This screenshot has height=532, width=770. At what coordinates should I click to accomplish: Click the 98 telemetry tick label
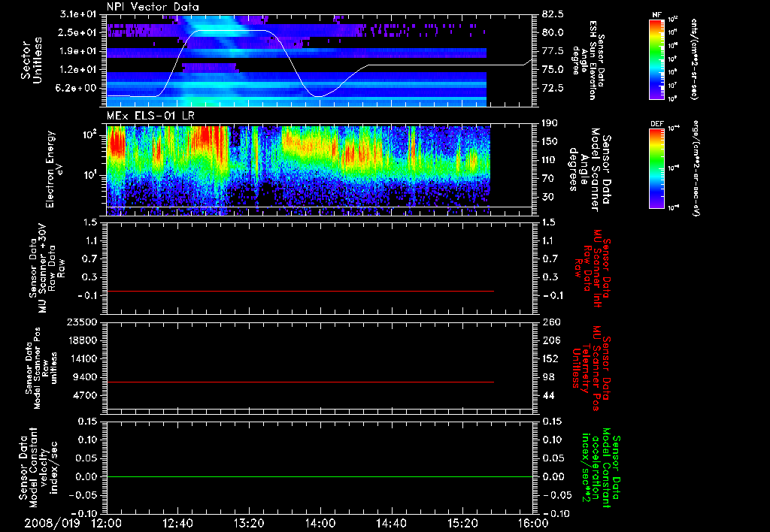coord(549,377)
